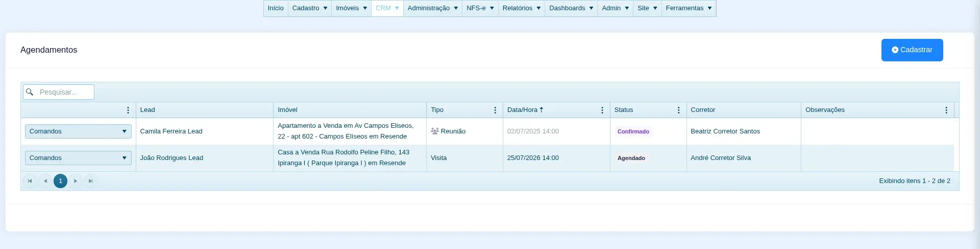Screen dimensions: 980x249
Task: Go to last page of results
Action: tap(91, 181)
